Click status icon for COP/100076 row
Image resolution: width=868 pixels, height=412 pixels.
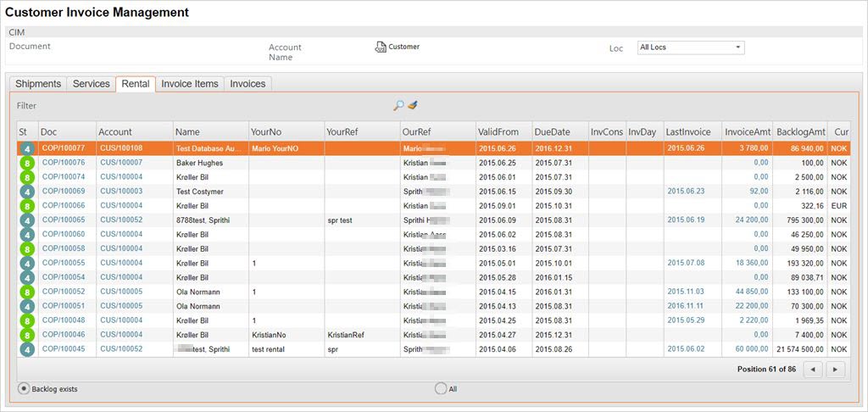pos(26,163)
